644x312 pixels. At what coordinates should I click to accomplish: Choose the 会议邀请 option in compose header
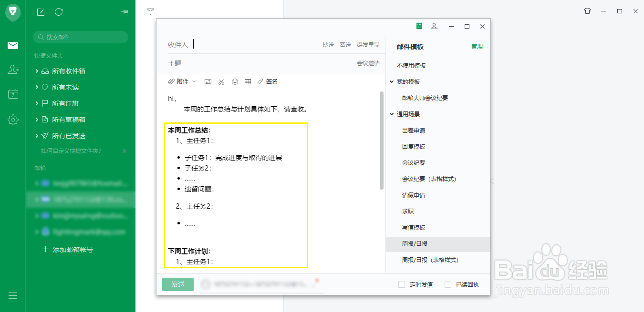click(x=369, y=62)
